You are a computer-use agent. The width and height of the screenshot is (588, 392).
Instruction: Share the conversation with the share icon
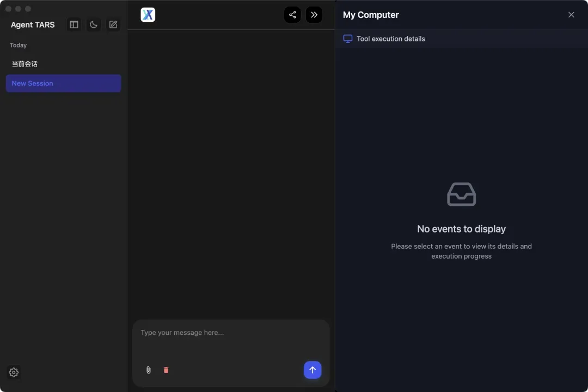[x=292, y=15]
